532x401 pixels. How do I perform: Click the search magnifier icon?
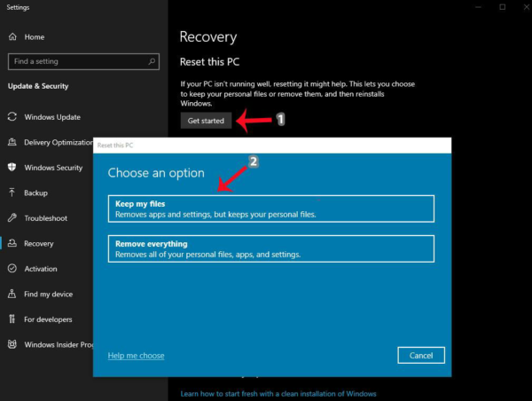click(151, 61)
